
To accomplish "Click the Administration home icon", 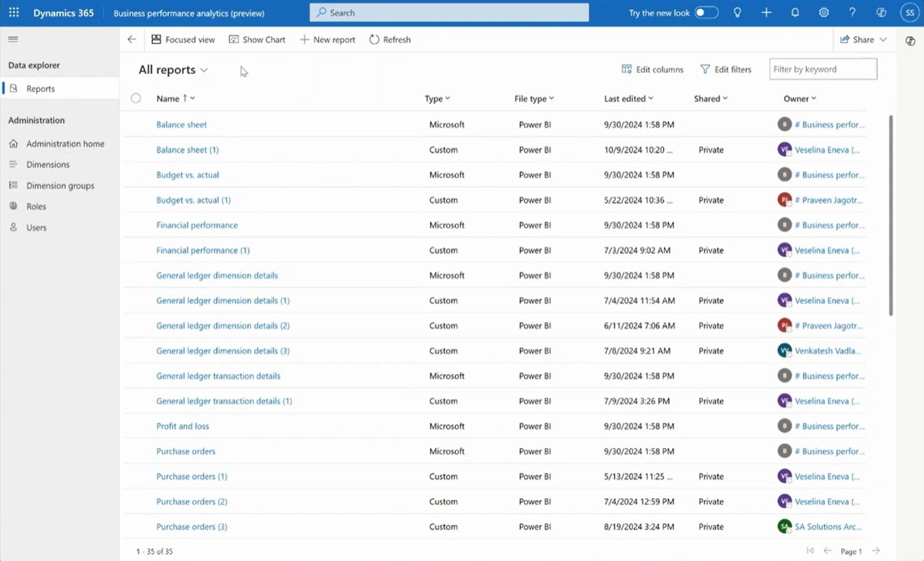I will click(14, 143).
